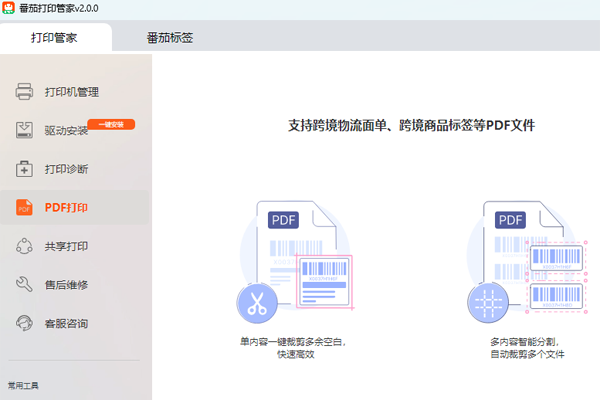600x400 pixels.
Task: Click the driver install disk icon
Action: pyautogui.click(x=25, y=130)
